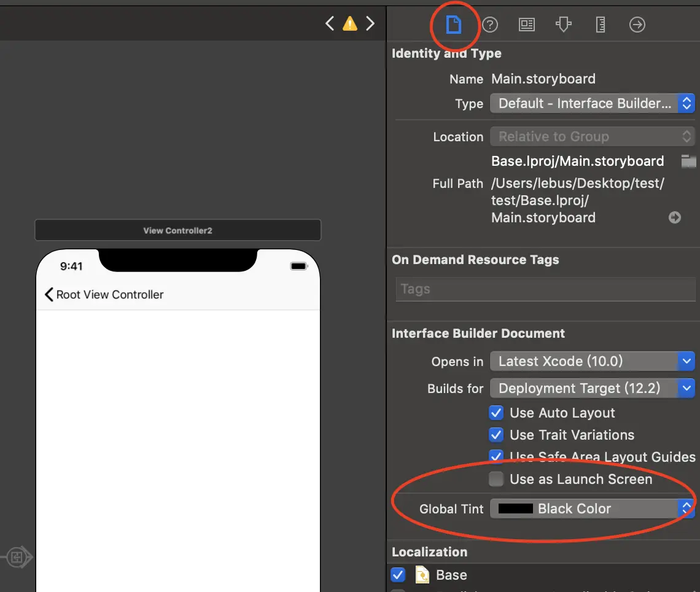The image size is (700, 592).
Task: Open the Identity inspector
Action: click(527, 25)
